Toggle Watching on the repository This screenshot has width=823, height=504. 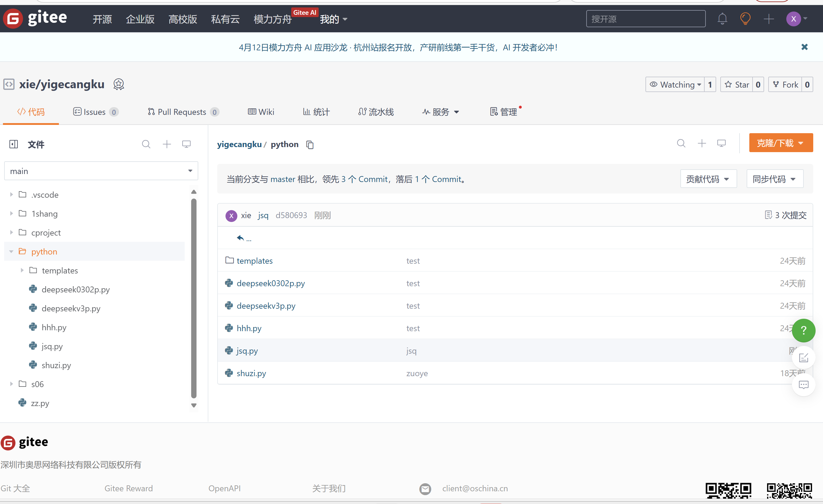click(675, 85)
